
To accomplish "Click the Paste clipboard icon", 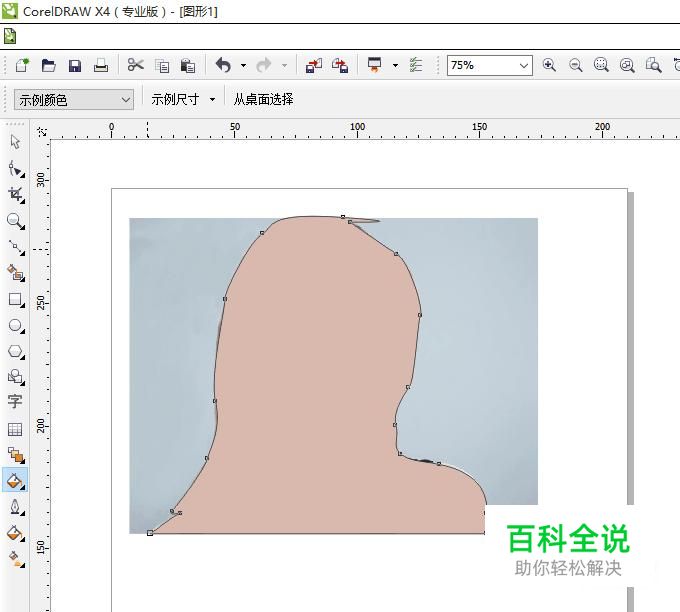I will click(x=188, y=65).
